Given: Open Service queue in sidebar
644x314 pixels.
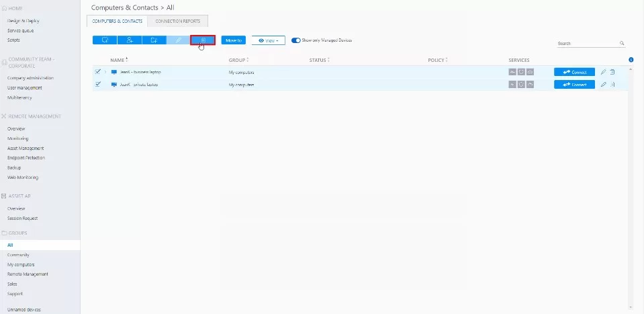Looking at the screenshot, I should click(21, 30).
